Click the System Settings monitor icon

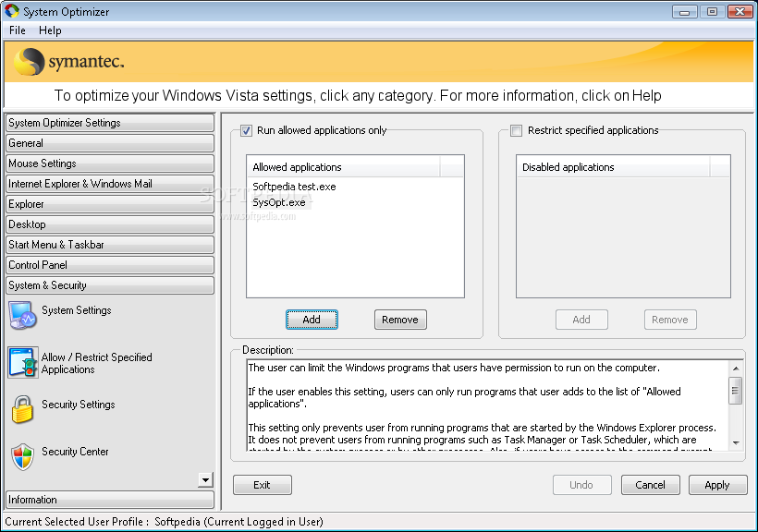tap(22, 316)
